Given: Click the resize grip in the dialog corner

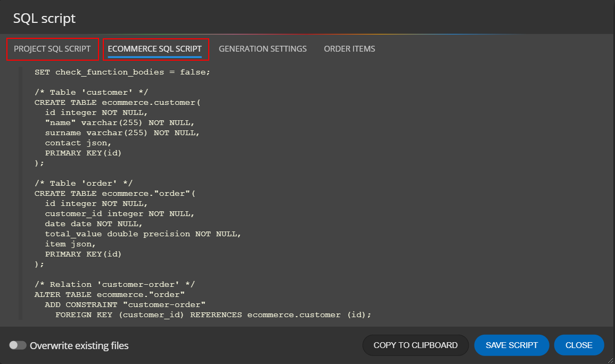Looking at the screenshot, I should pyautogui.click(x=610, y=360).
